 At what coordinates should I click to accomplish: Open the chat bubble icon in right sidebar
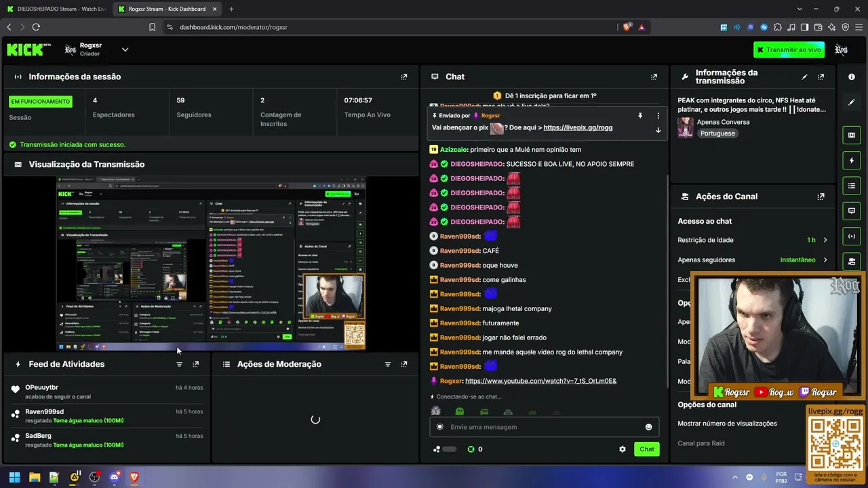(x=852, y=211)
